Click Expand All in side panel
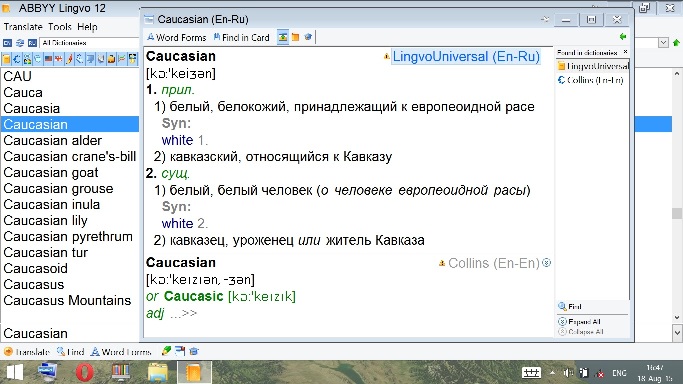683x384 pixels. 579,322
